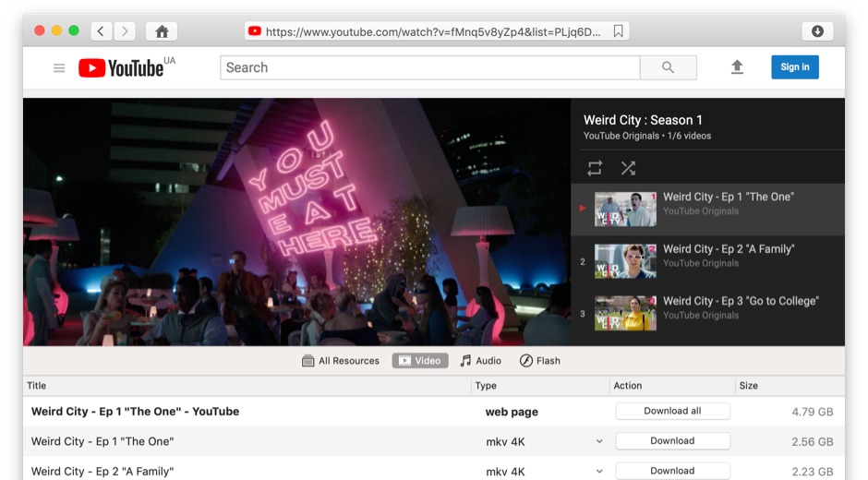
Task: Open the home page with house icon
Action: click(x=162, y=31)
